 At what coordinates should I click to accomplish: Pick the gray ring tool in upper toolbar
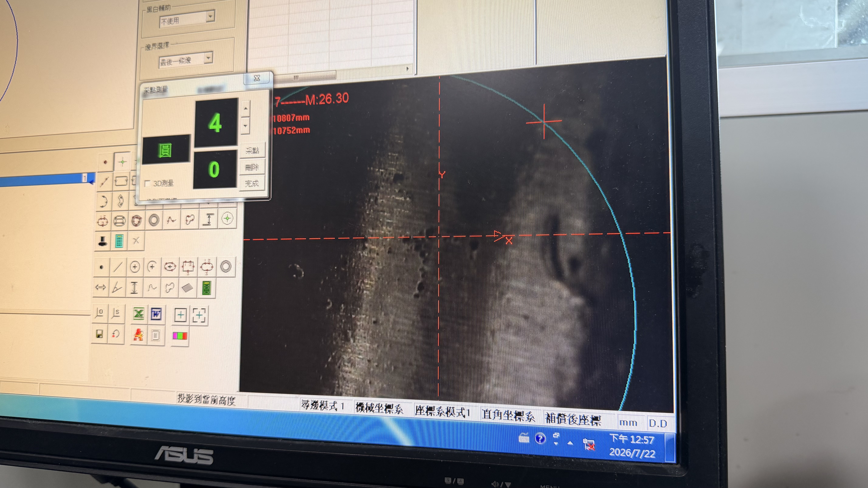tap(154, 220)
